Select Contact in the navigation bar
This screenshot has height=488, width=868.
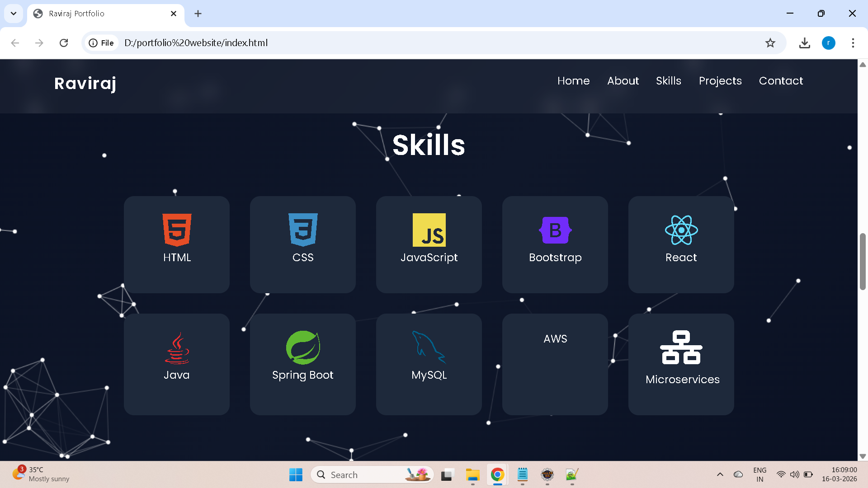[781, 81]
